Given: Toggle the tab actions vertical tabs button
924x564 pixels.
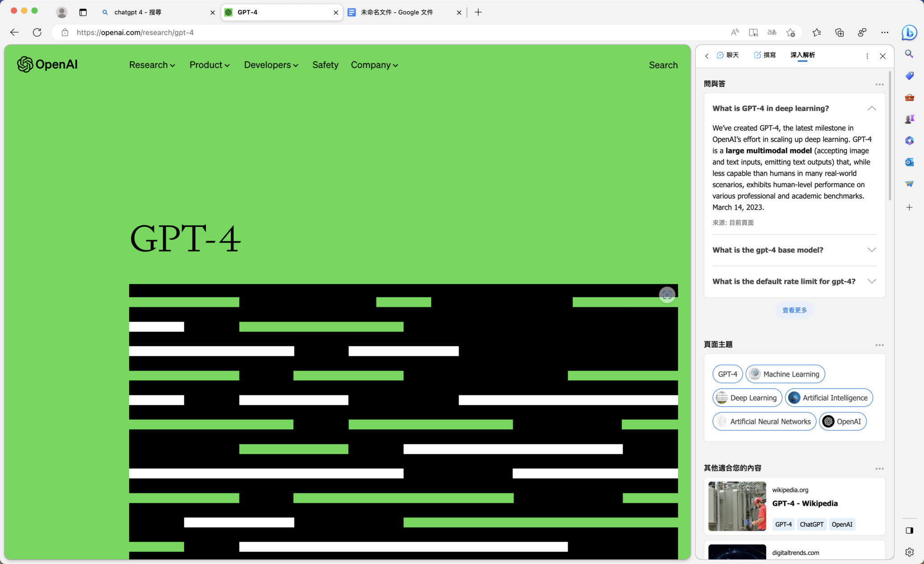Looking at the screenshot, I should click(x=83, y=12).
